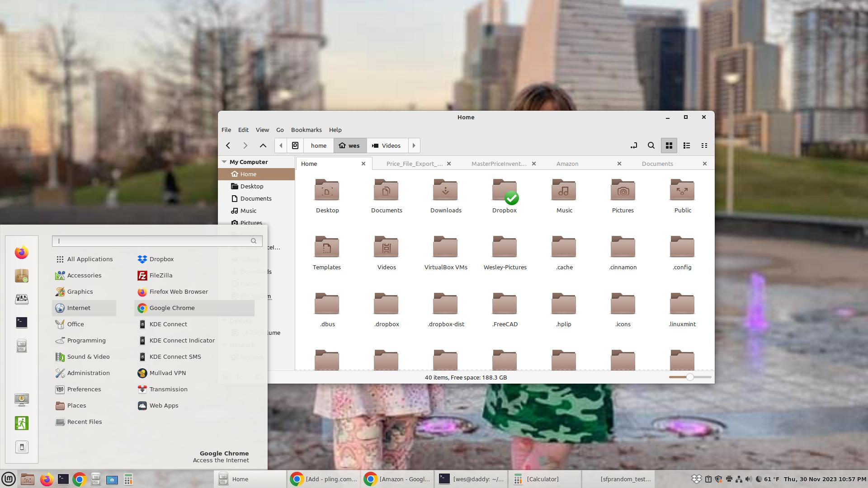Click the date and time on the panel
The width and height of the screenshot is (868, 488).
825,479
